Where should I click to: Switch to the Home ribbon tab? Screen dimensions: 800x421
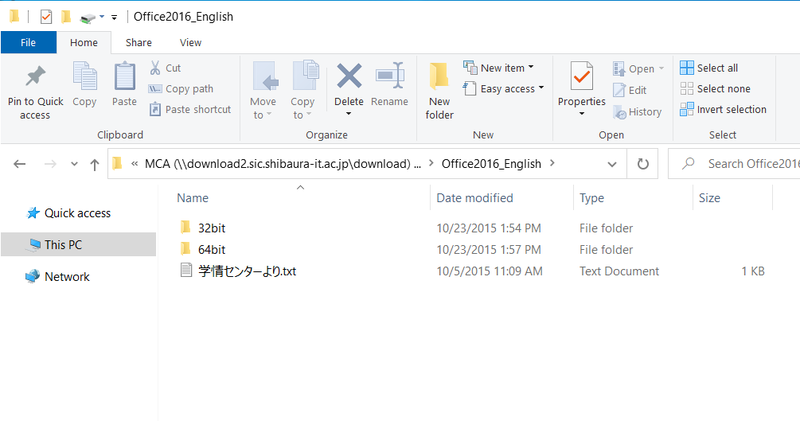[84, 42]
